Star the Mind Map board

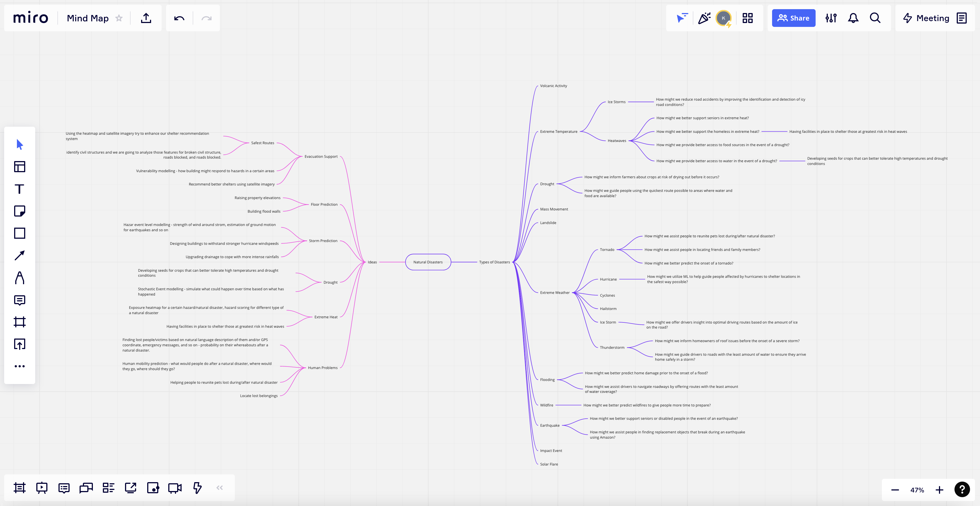(x=119, y=18)
